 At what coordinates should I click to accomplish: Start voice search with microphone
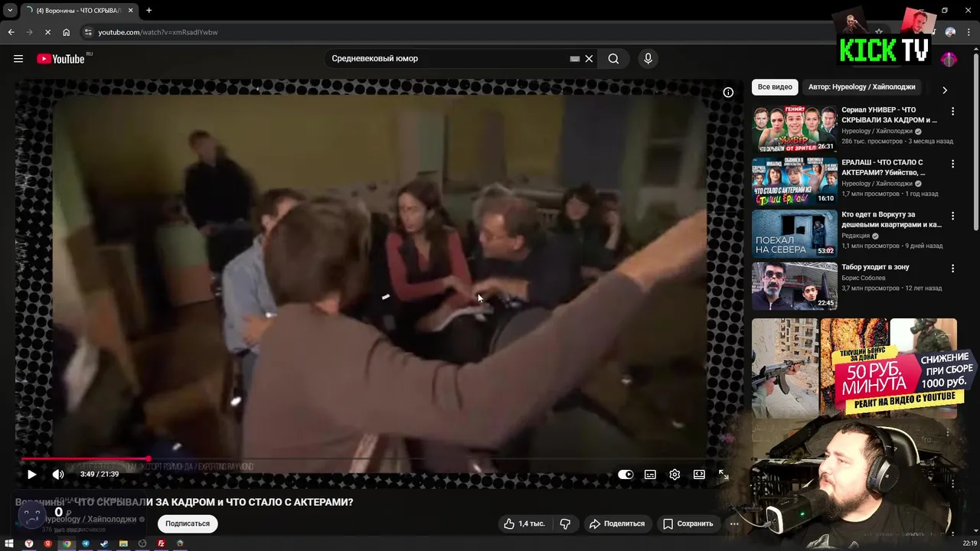(648, 59)
